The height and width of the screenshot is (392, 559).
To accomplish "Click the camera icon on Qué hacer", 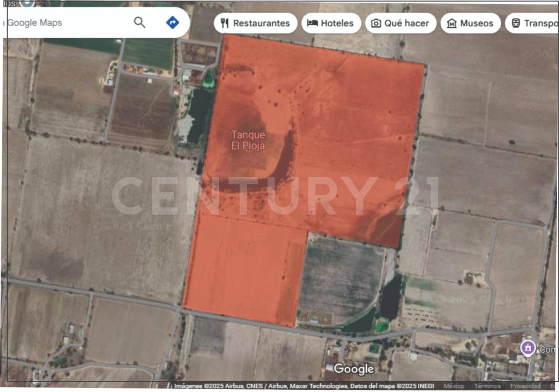I will 376,23.
